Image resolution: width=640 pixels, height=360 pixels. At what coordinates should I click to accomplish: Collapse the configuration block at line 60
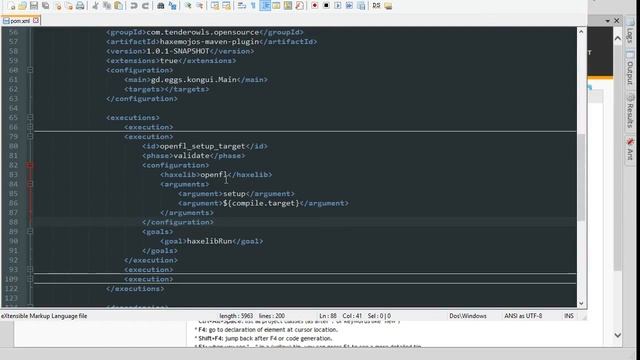pyautogui.click(x=30, y=70)
